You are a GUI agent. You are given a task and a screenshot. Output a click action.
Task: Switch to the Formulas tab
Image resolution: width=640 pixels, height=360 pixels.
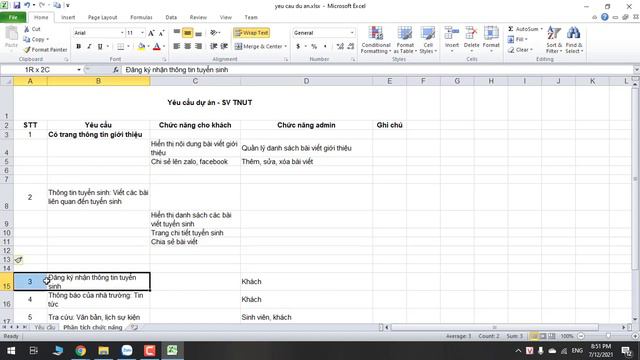[x=141, y=18]
